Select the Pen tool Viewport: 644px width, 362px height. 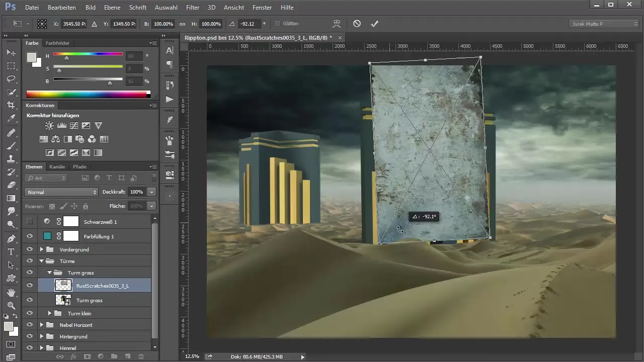coord(11,238)
